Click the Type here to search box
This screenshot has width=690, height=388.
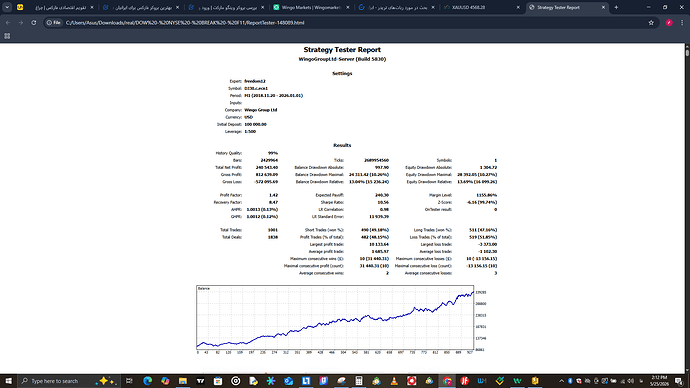68,381
